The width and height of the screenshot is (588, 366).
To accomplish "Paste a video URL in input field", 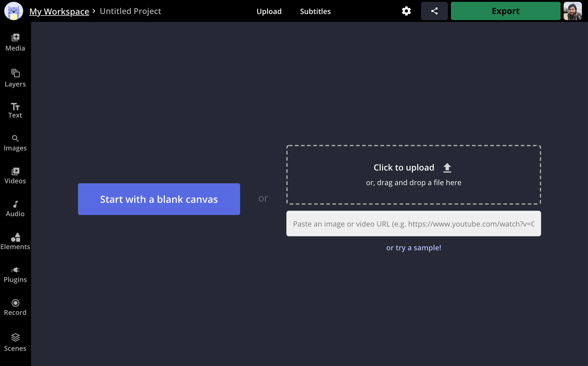I will 413,223.
